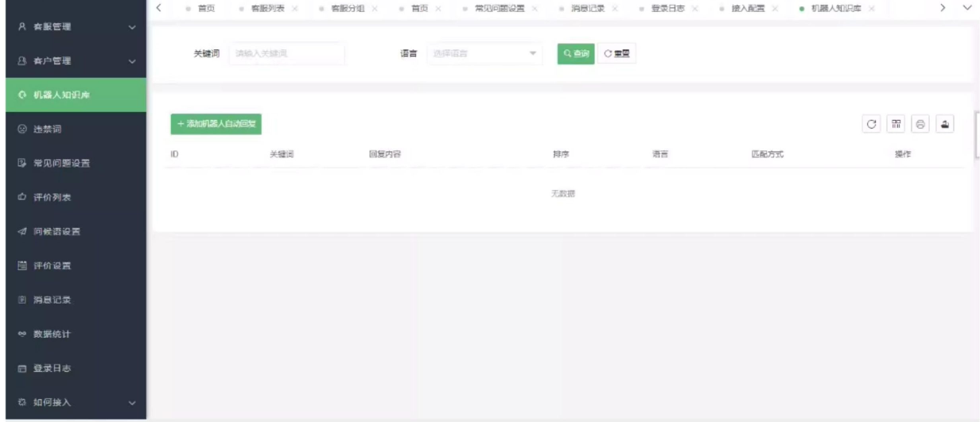The width and height of the screenshot is (980, 422).
Task: Switch to the 消息记录 tab
Action: tap(588, 8)
